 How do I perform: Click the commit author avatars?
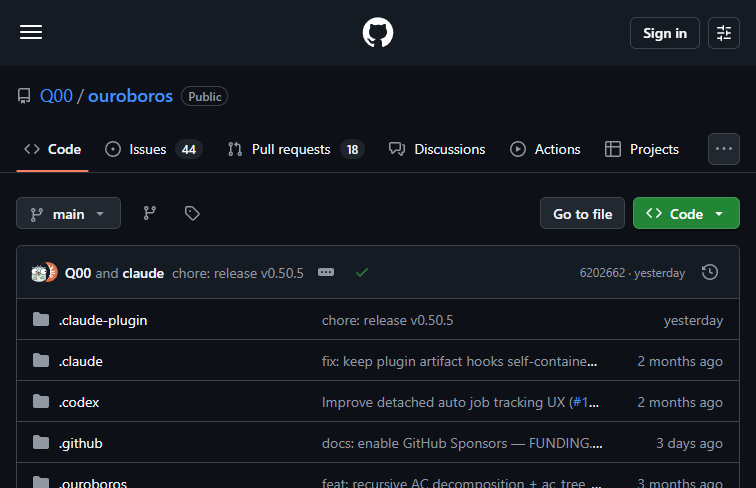44,272
